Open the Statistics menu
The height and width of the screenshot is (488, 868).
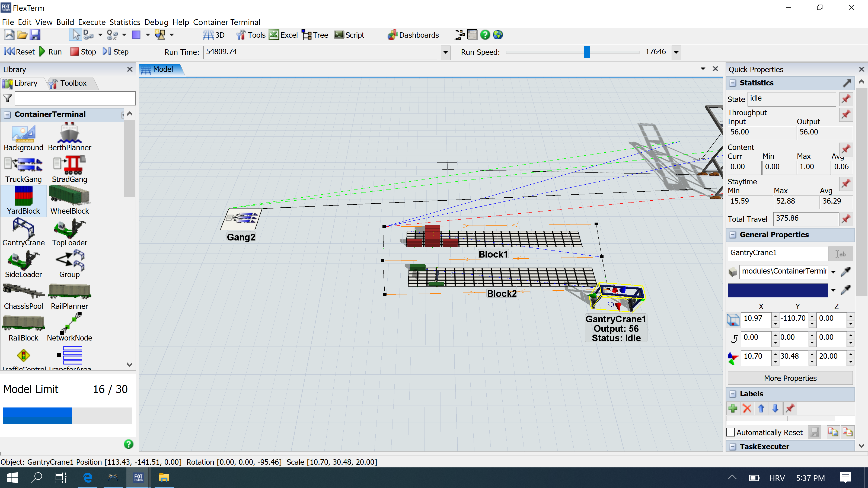pyautogui.click(x=125, y=22)
